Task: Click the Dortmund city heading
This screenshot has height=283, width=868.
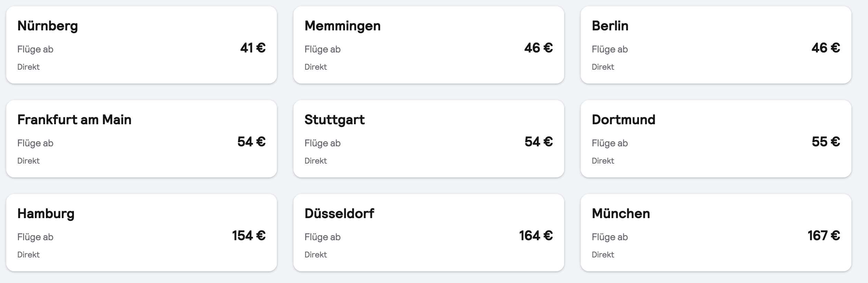Action: point(623,120)
